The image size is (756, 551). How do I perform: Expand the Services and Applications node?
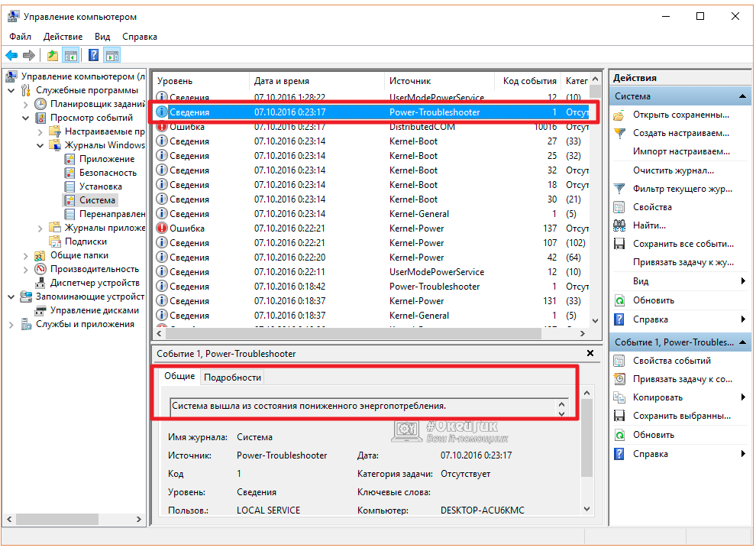(11, 324)
